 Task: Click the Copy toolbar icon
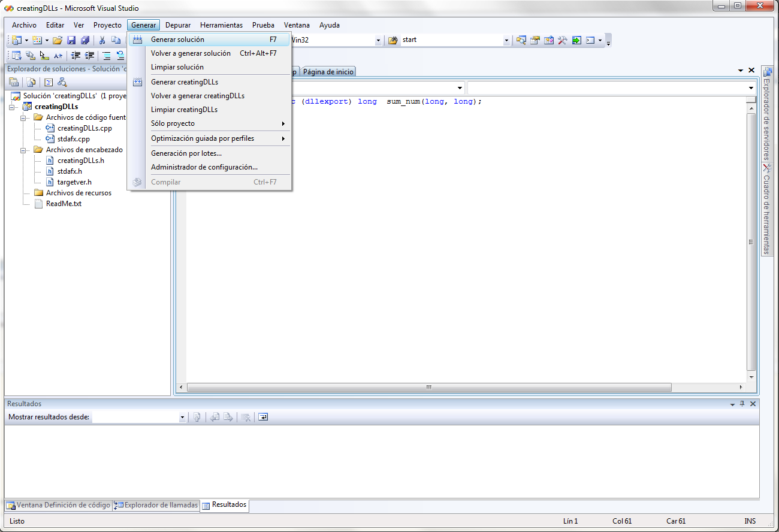tap(116, 40)
